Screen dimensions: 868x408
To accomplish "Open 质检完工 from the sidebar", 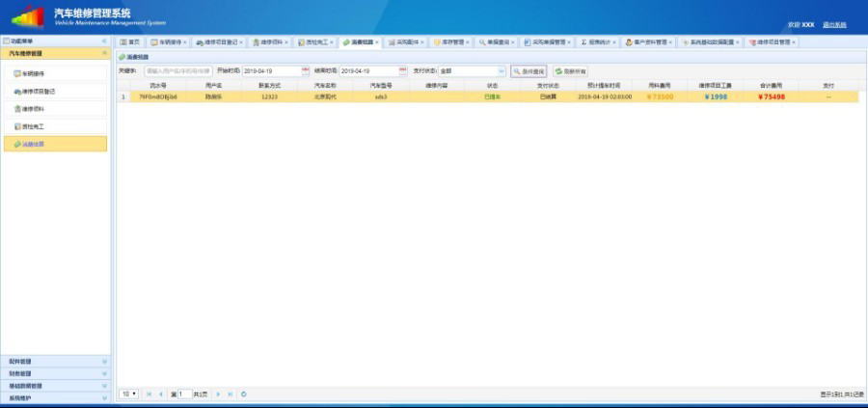I will (34, 126).
